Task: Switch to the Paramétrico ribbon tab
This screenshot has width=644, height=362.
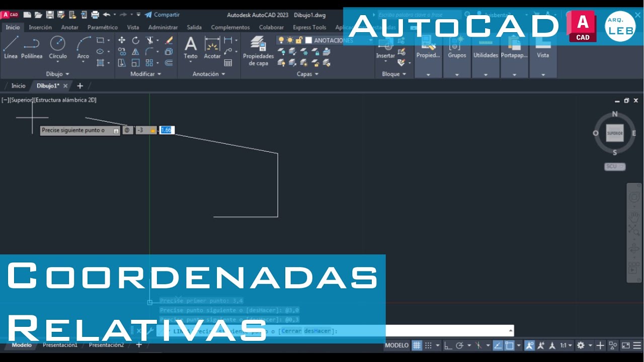Action: point(103,27)
